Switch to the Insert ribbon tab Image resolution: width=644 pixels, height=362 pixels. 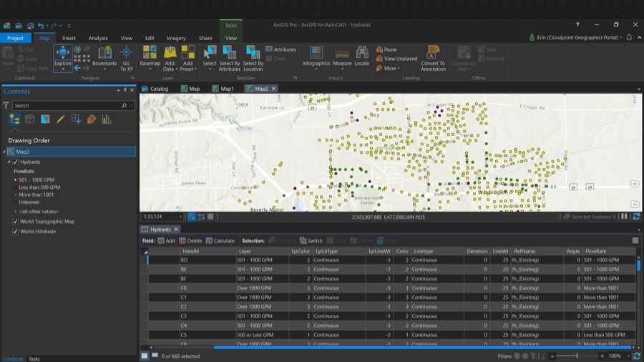[x=69, y=38]
